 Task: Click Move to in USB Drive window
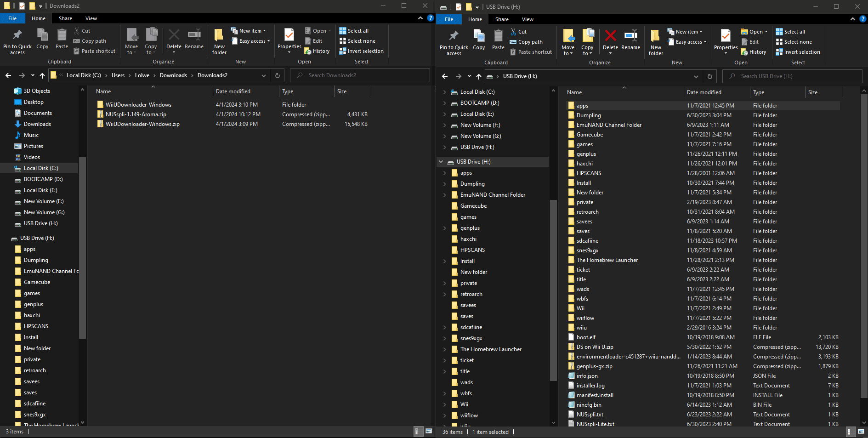[568, 43]
